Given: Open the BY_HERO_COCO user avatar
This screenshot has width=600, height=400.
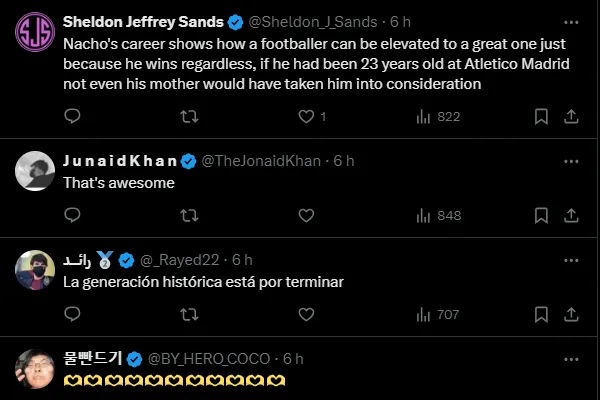Looking at the screenshot, I should click(x=35, y=370).
